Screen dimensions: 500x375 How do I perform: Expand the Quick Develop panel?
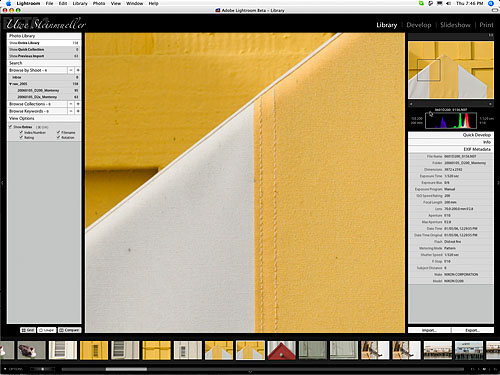451,135
